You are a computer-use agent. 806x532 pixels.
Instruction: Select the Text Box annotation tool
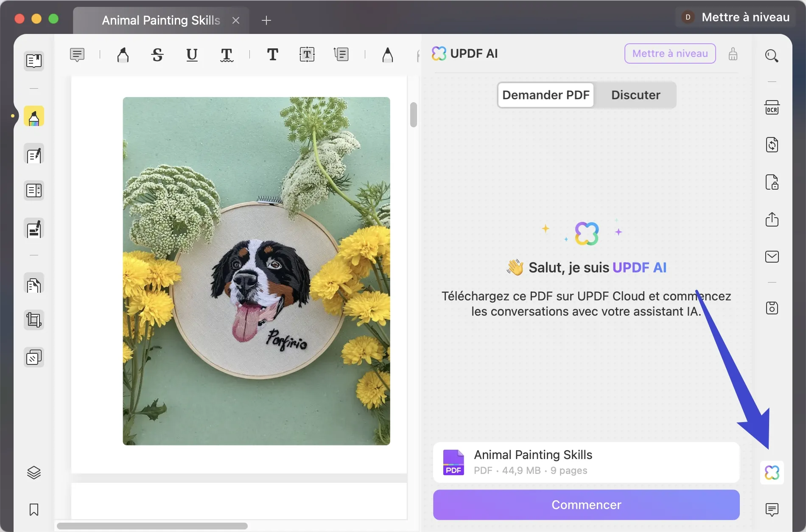(x=306, y=54)
